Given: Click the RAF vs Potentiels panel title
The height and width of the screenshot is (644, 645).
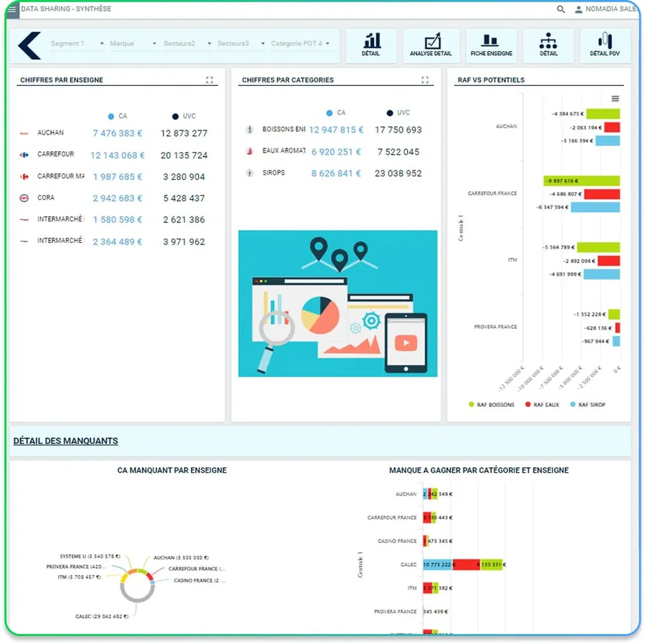Looking at the screenshot, I should tap(491, 80).
